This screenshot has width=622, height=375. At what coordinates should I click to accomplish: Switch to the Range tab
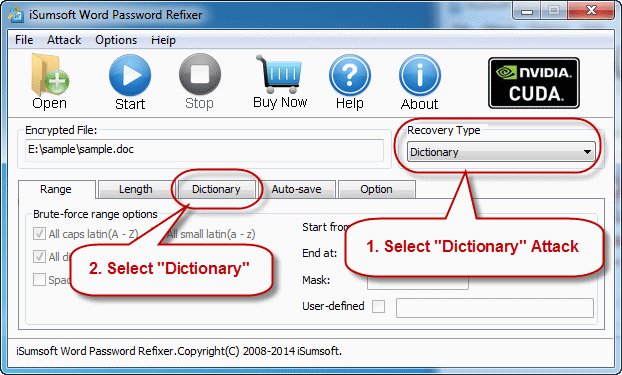click(56, 189)
